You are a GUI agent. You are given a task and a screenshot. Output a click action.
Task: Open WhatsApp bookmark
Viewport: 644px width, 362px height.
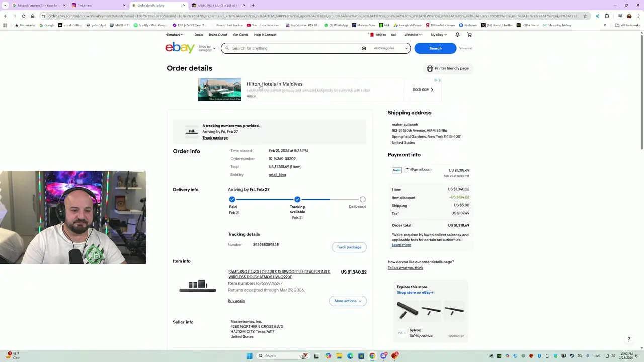336,25
